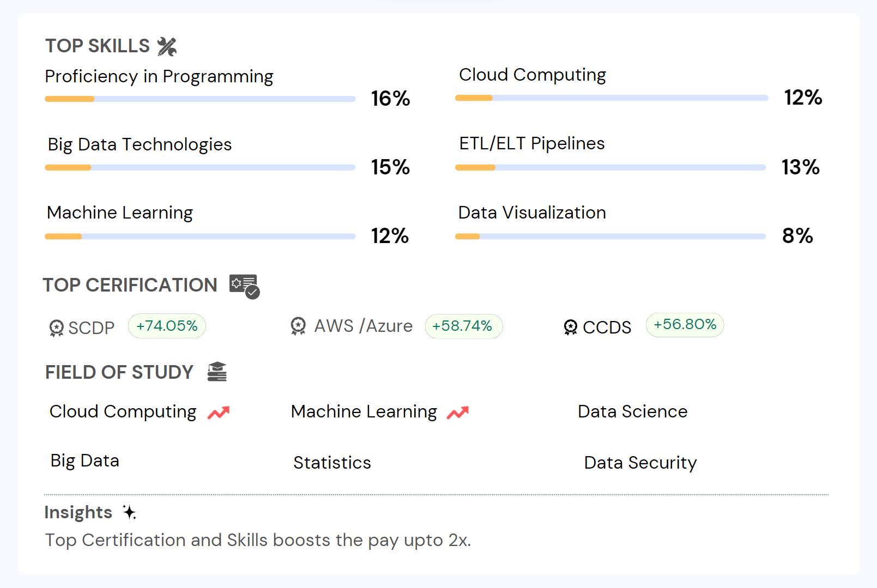Click the ETL/ELT Pipelines progress bar
The height and width of the screenshot is (588, 877).
point(610,167)
